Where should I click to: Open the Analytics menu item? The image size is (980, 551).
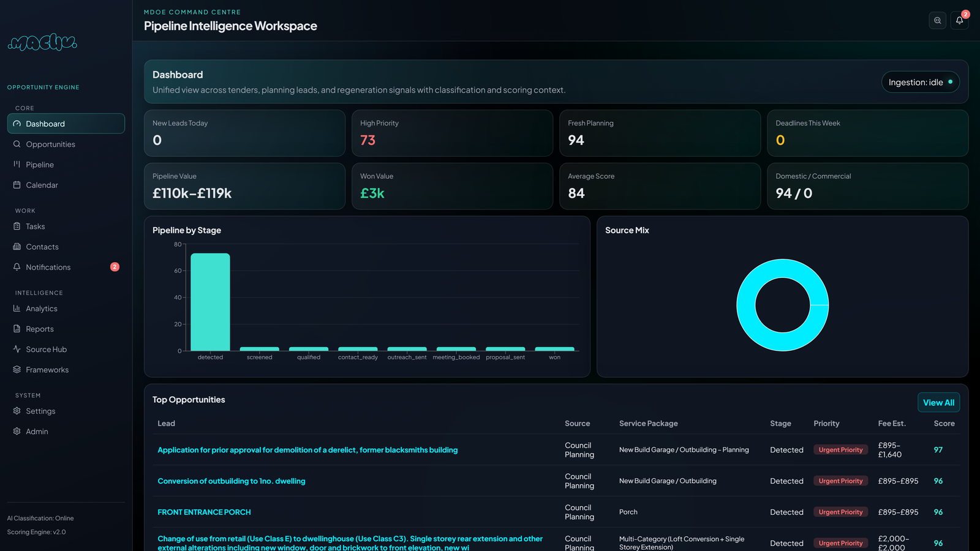66,309
